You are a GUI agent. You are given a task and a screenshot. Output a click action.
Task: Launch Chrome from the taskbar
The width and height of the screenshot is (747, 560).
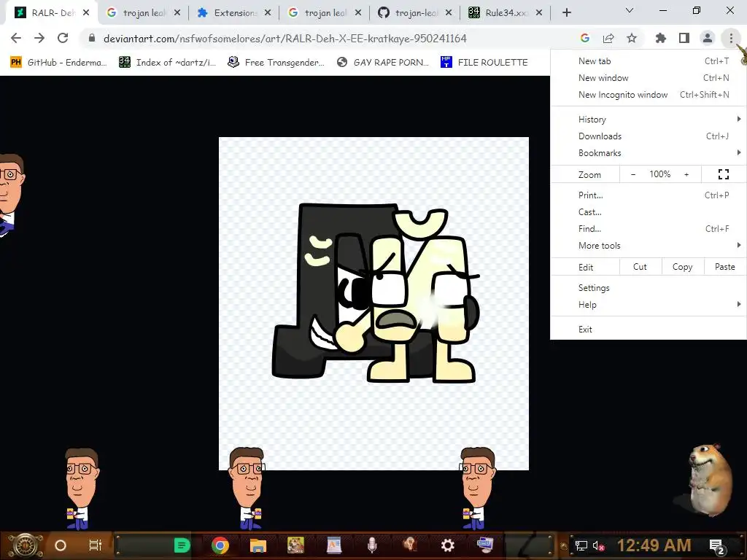220,545
